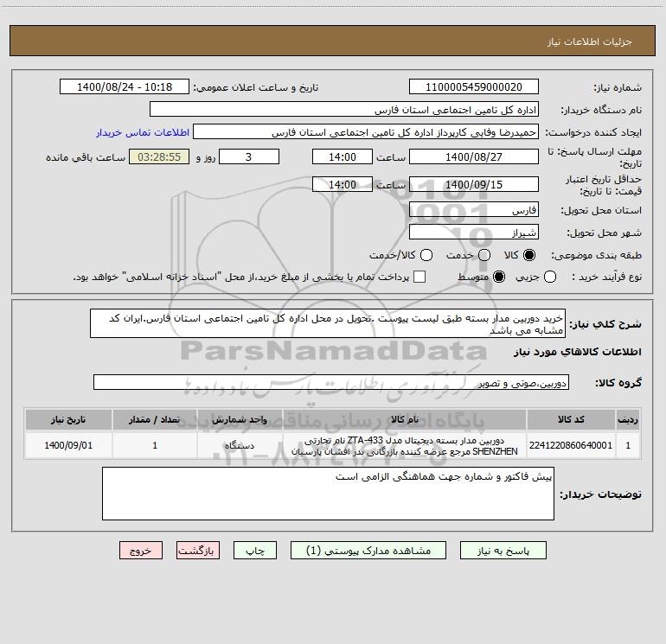Click the response deadline hour field 14:00
This screenshot has width=666, height=644.
click(x=343, y=156)
